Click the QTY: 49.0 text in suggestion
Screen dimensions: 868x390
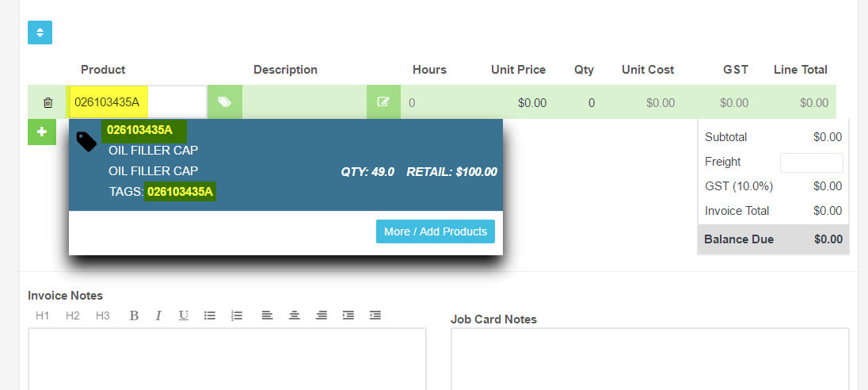pyautogui.click(x=367, y=172)
